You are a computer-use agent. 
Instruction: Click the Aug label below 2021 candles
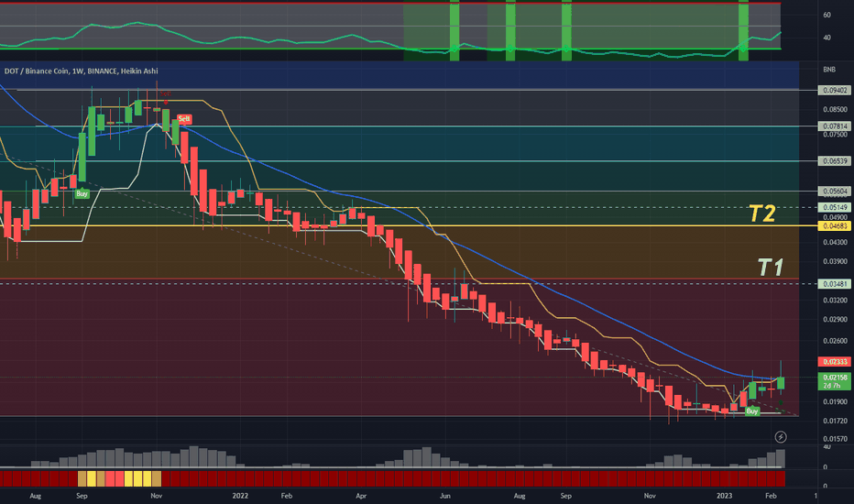click(x=36, y=496)
